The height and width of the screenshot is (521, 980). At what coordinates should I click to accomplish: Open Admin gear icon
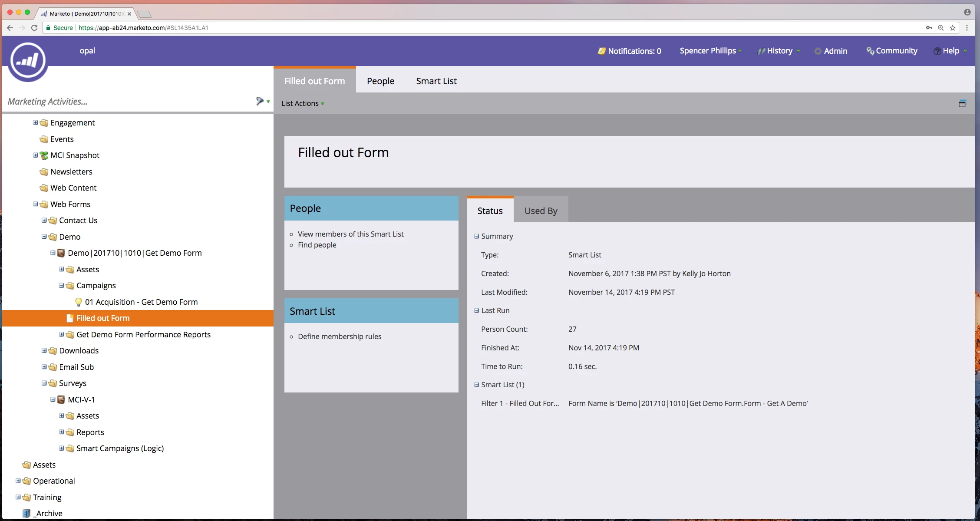pyautogui.click(x=818, y=51)
